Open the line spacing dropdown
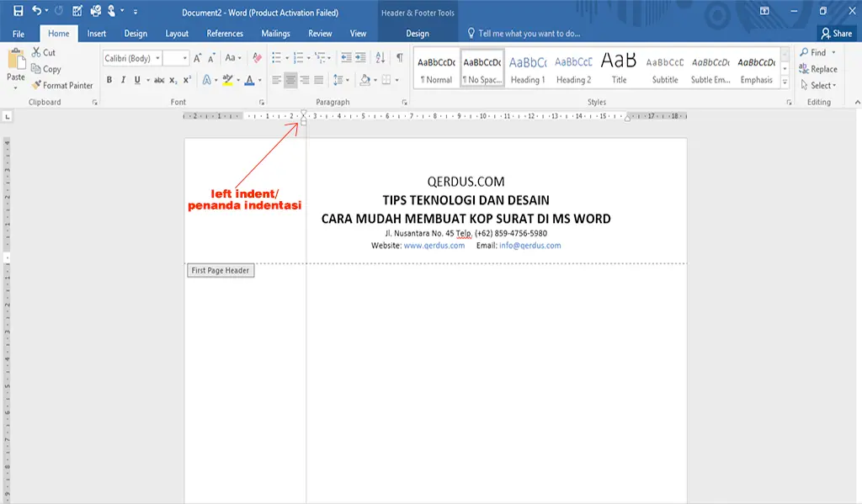Viewport: 862px width, 504px height. coord(347,80)
